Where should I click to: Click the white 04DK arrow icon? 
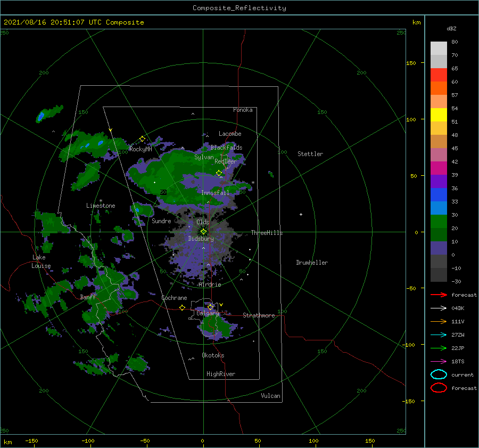pos(439,308)
